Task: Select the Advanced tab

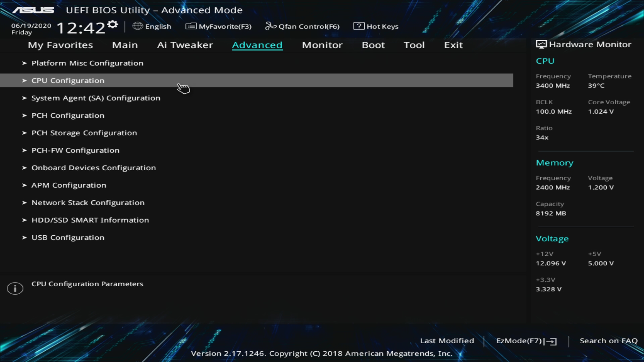Action: (x=257, y=45)
